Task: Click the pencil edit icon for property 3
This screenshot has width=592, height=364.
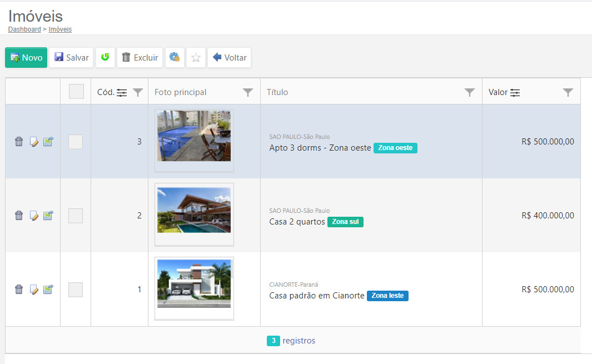Action: tap(34, 142)
